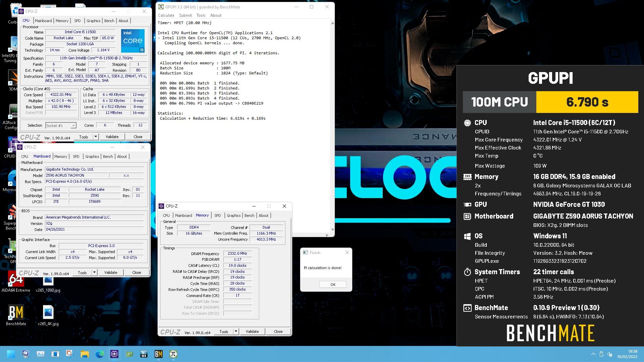644x362 pixels.
Task: Activate the GPUPI pi icon in taskbar
Action: tap(173, 354)
